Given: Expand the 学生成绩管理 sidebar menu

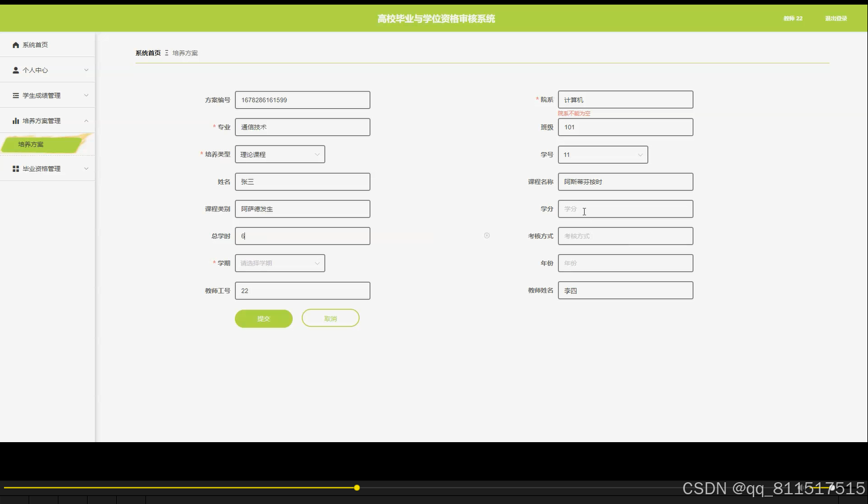Looking at the screenshot, I should (x=48, y=96).
